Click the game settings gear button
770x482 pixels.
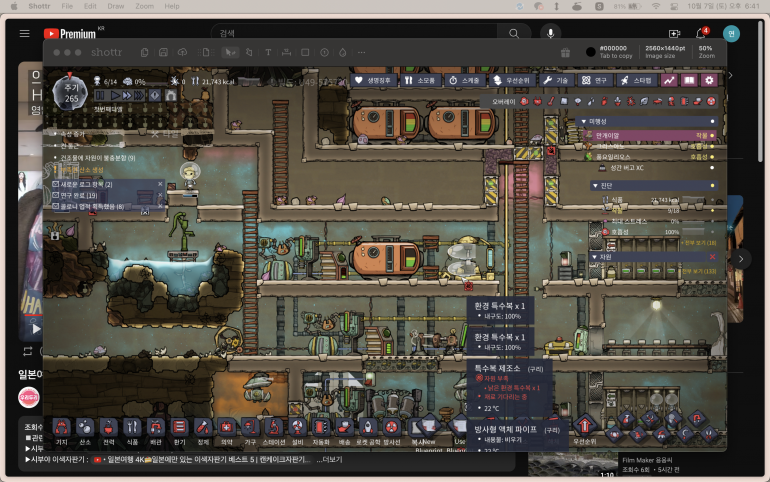point(709,80)
